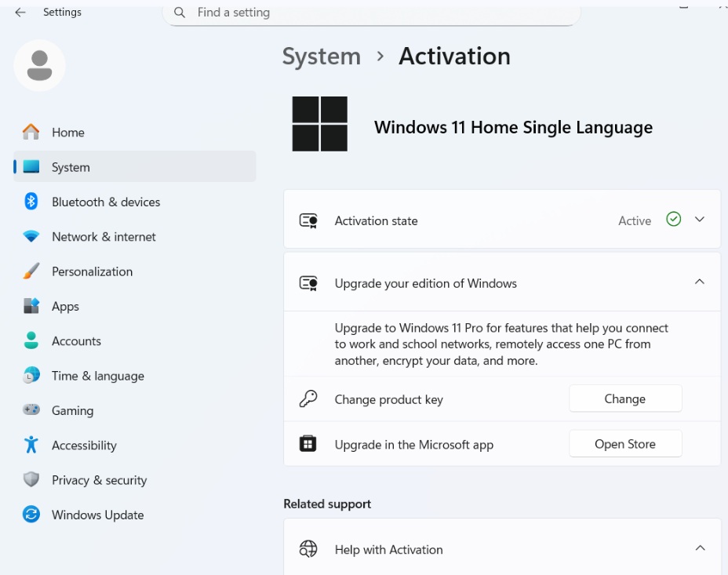This screenshot has height=575, width=728.
Task: Navigate to Accounts settings
Action: [135, 341]
